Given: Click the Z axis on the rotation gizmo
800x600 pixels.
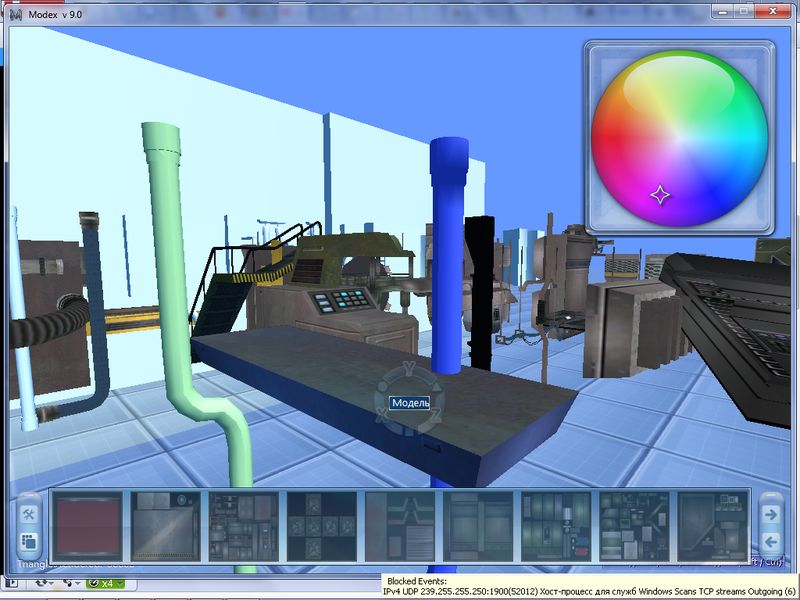Looking at the screenshot, I should click(435, 415).
